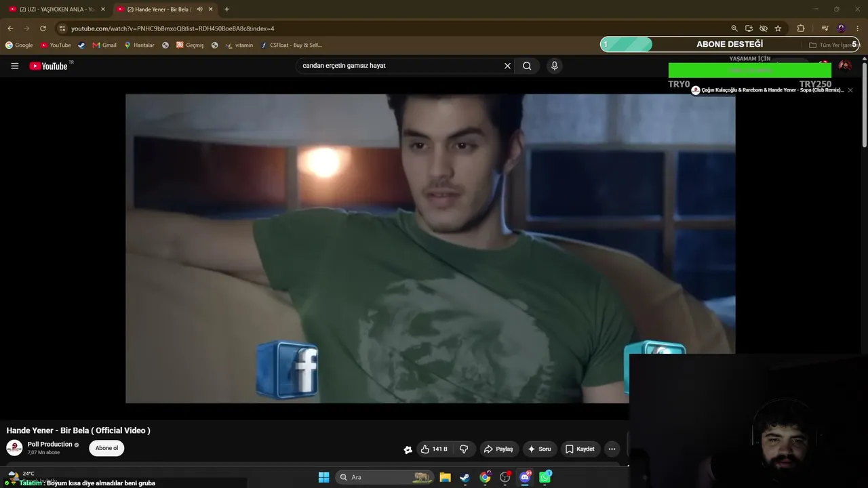Open the Poll Production channel avatar
This screenshot has width=868, height=488.
14,448
